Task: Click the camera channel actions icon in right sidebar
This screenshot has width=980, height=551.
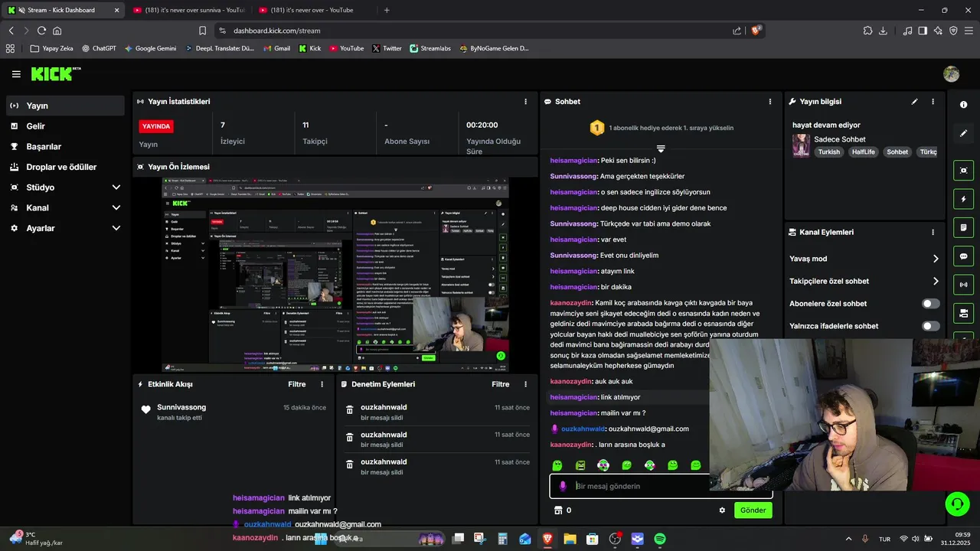Action: click(x=963, y=313)
